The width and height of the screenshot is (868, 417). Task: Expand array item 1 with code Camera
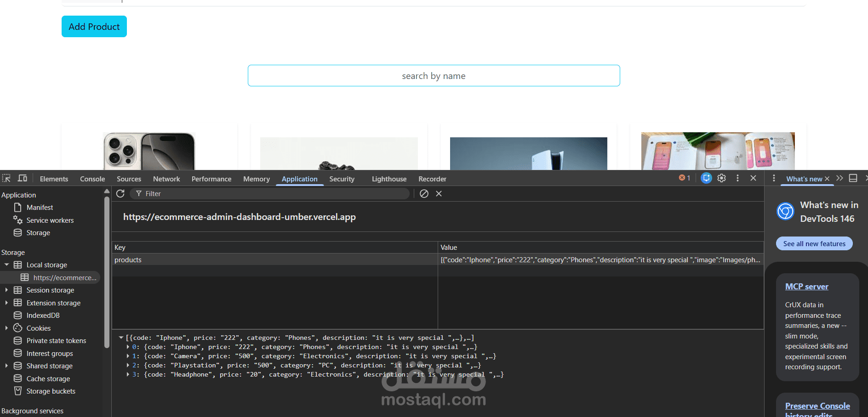pyautogui.click(x=128, y=356)
